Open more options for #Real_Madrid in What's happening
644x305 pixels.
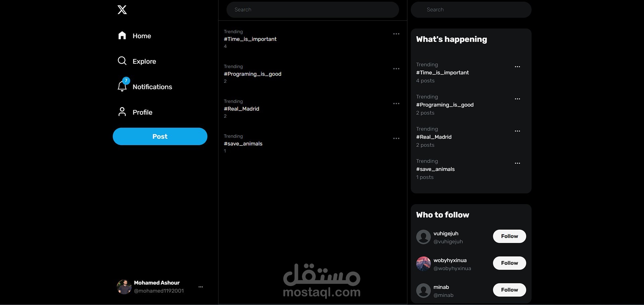click(x=517, y=131)
